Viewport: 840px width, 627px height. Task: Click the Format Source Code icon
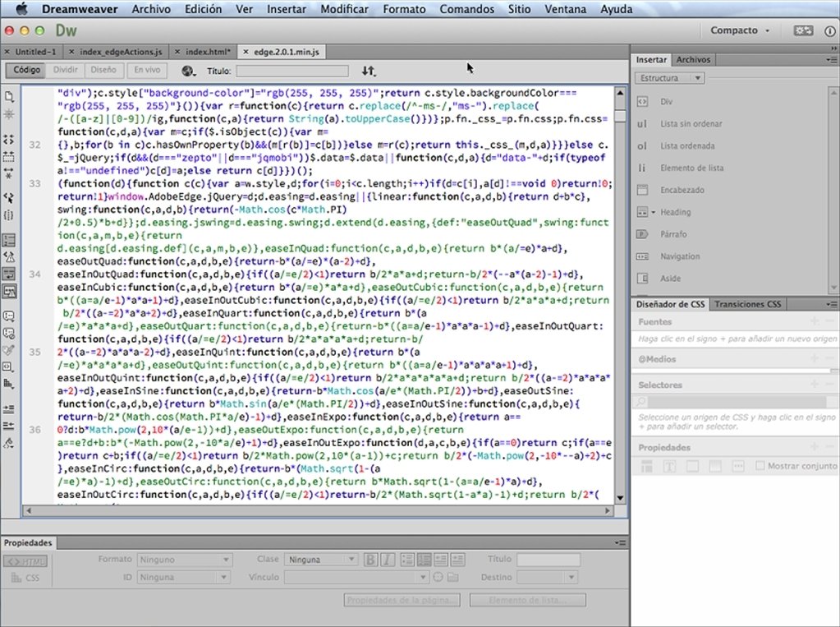click(9, 443)
